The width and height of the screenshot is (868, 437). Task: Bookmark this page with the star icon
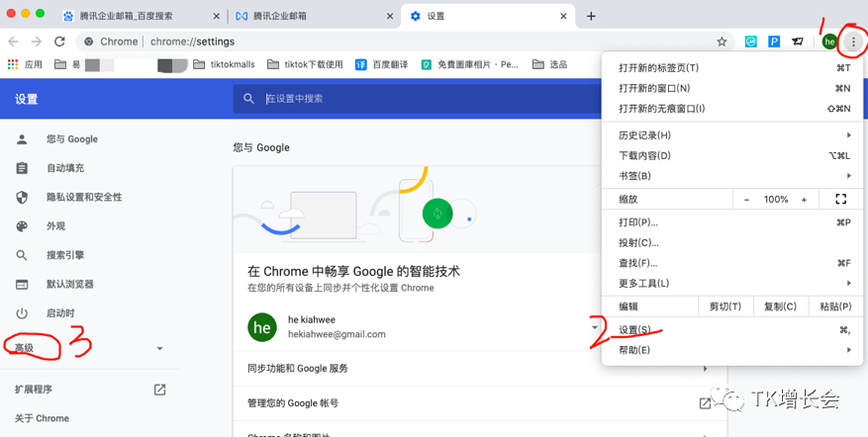(x=722, y=42)
